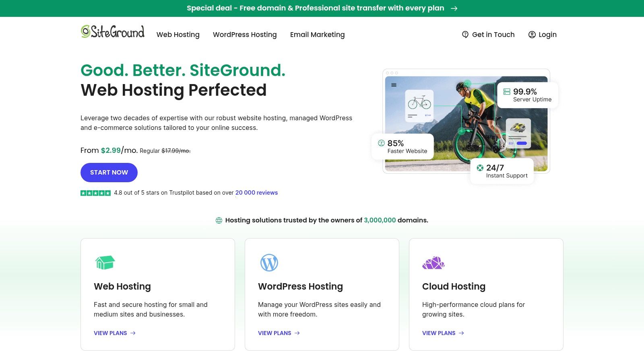Click the special deal banner text
The width and height of the screenshot is (644, 362).
316,8
